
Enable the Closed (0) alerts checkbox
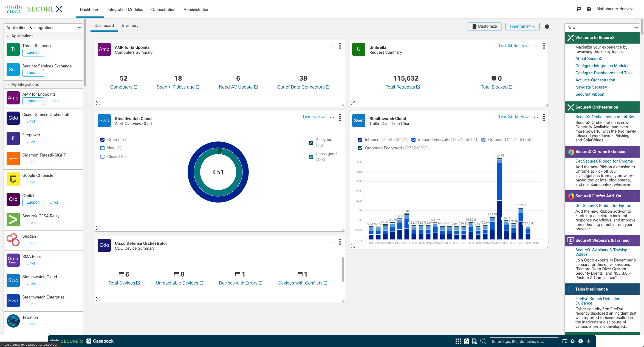click(x=103, y=157)
